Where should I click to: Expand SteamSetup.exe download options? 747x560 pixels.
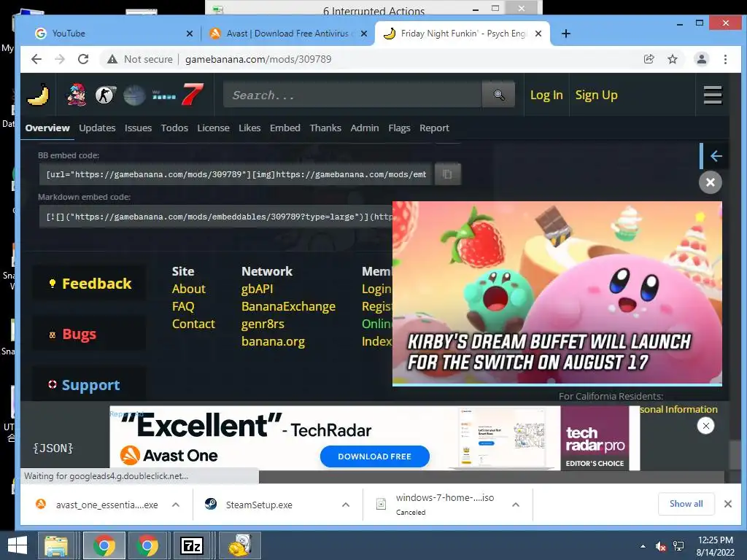click(x=346, y=505)
